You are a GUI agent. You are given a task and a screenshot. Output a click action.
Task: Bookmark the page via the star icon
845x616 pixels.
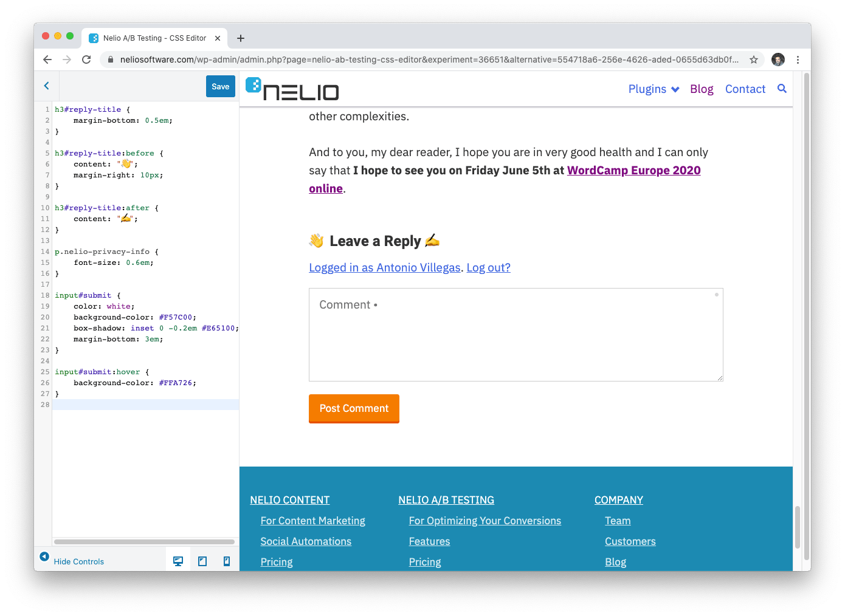pos(754,60)
